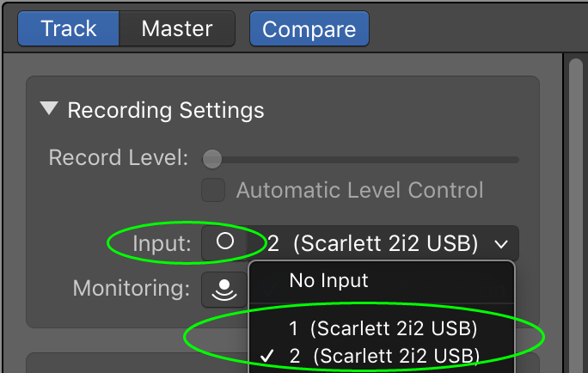The image size is (588, 373).
Task: Switch to the Master tab
Action: (x=176, y=28)
